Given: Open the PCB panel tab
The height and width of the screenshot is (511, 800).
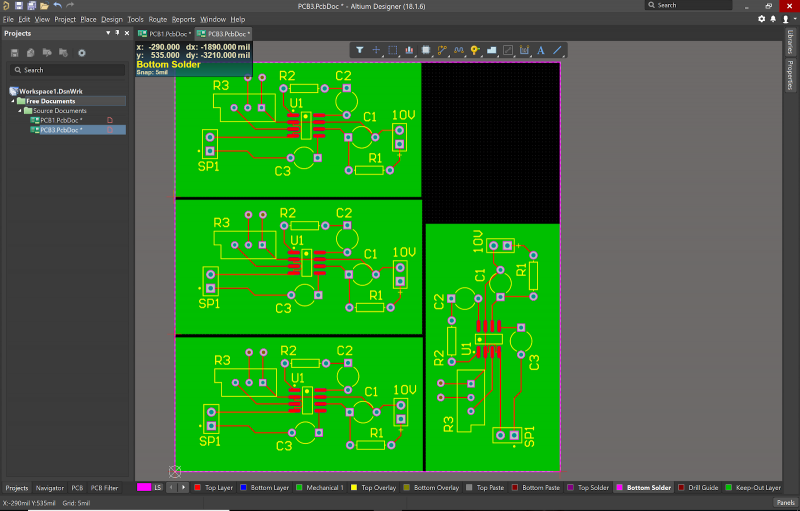Looking at the screenshot, I should click(x=77, y=488).
